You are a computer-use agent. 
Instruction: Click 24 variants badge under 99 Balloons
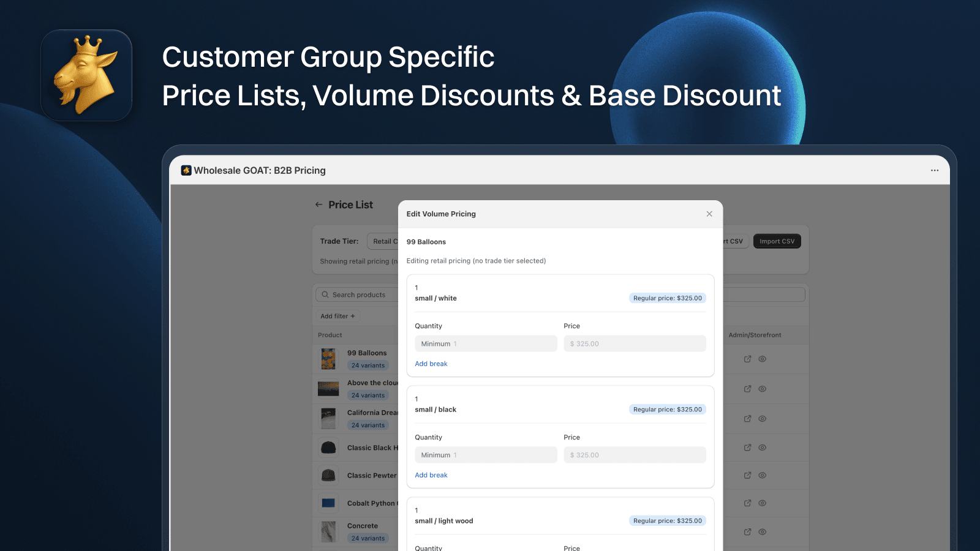pyautogui.click(x=368, y=365)
